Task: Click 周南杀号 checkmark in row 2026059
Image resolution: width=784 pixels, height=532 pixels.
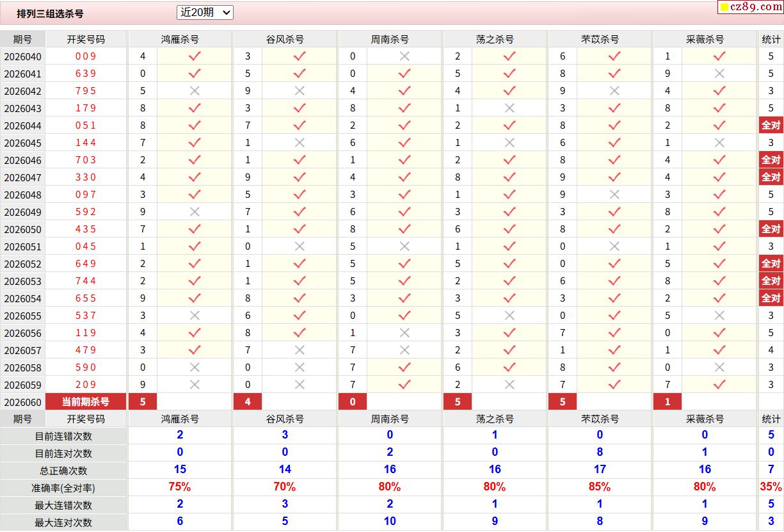Action: (404, 385)
